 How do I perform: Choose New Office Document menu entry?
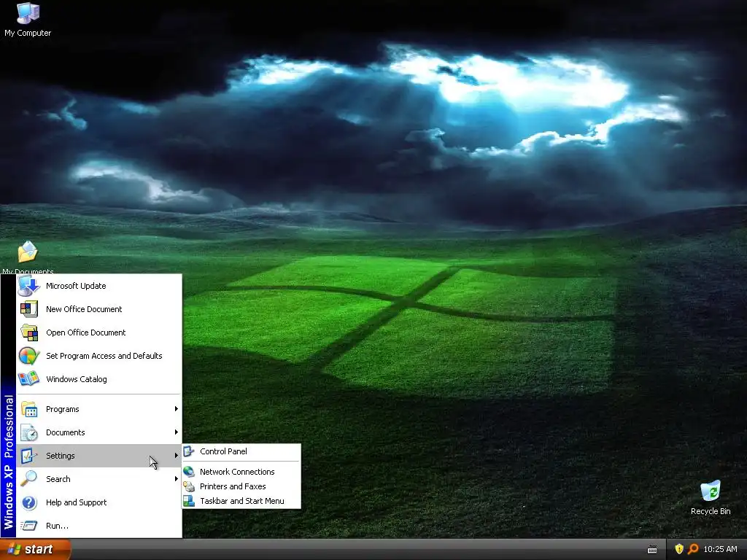point(99,309)
